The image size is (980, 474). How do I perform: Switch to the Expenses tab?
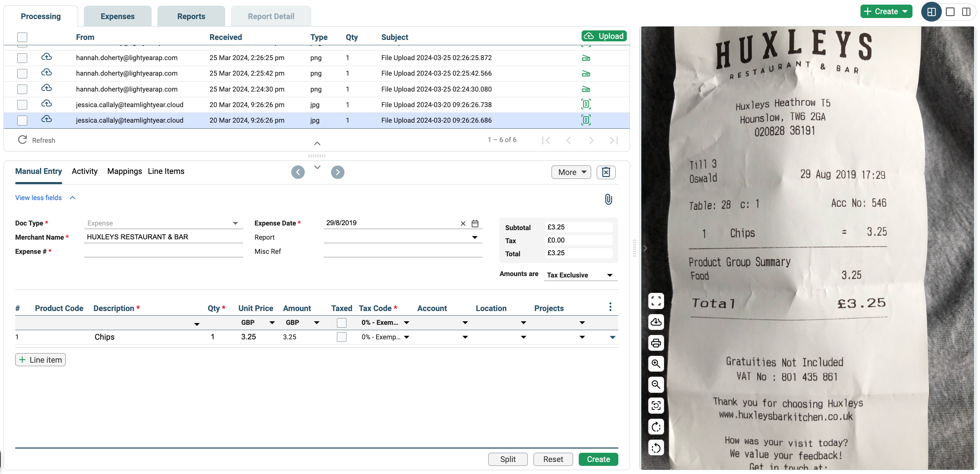click(118, 16)
